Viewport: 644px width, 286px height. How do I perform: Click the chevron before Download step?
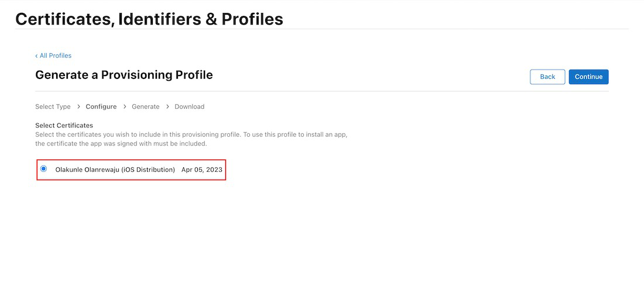click(167, 106)
